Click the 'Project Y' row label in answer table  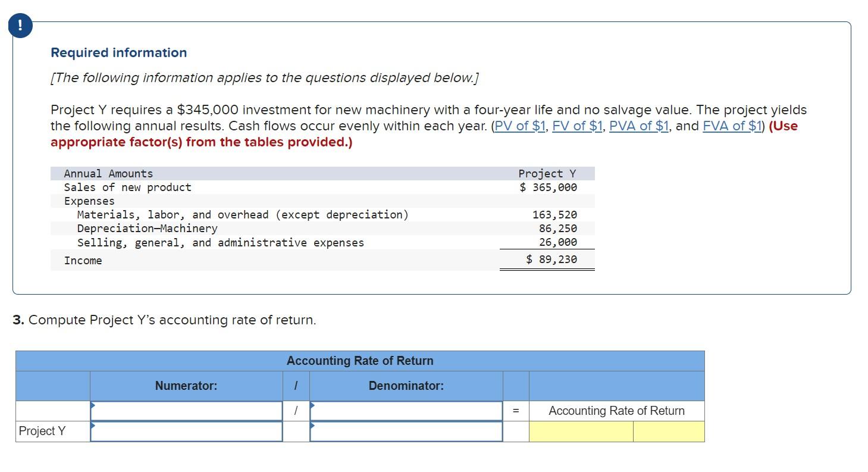(x=42, y=431)
